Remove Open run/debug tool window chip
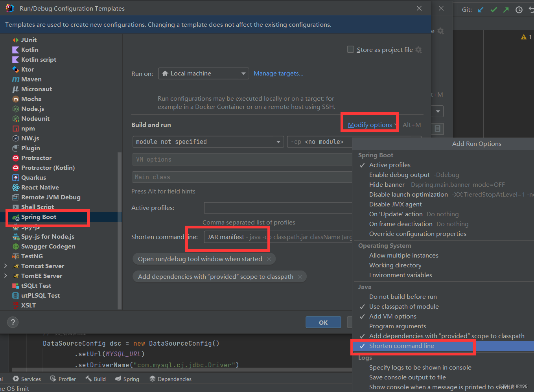The image size is (534, 392). (x=269, y=259)
